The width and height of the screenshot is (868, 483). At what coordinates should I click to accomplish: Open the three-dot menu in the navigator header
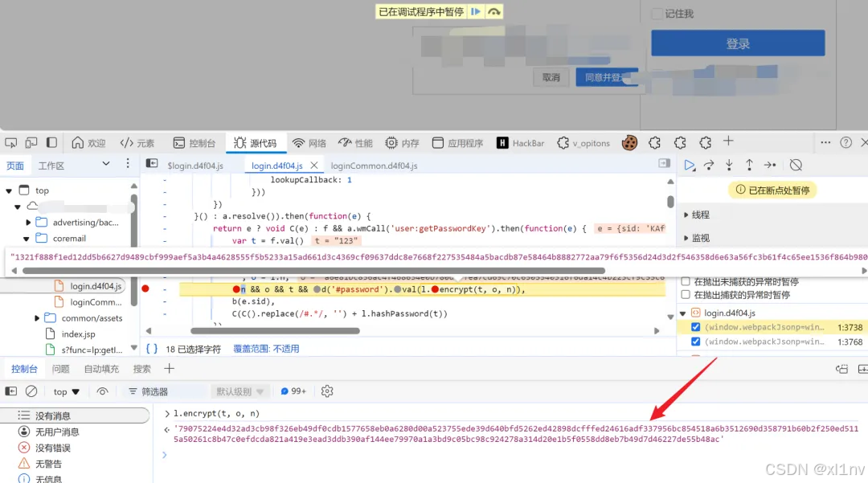[128, 163]
